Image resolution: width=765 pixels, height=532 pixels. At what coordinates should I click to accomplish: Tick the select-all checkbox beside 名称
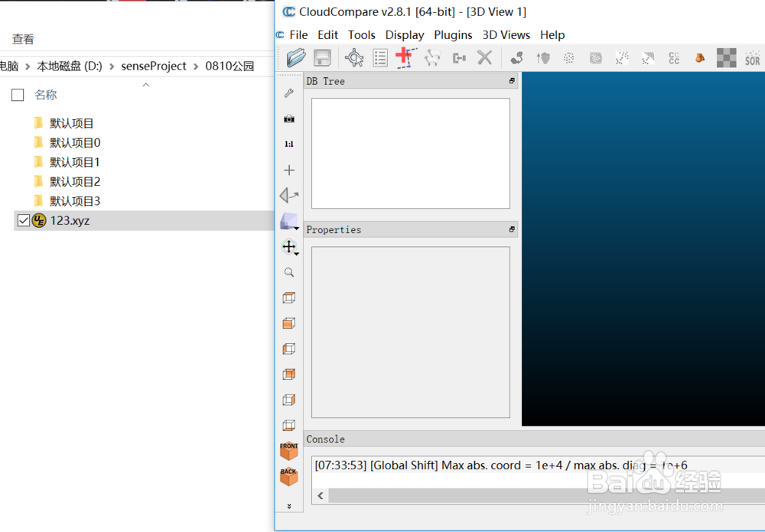click(18, 95)
